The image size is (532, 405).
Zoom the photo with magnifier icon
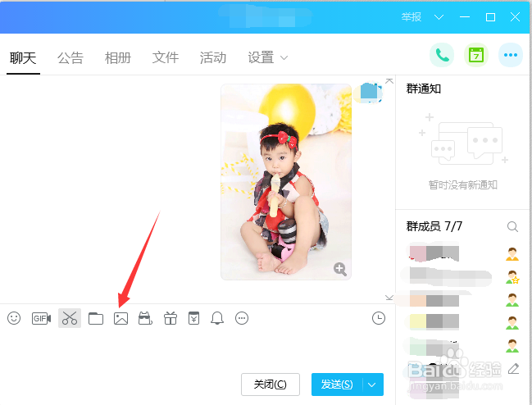pos(340,269)
